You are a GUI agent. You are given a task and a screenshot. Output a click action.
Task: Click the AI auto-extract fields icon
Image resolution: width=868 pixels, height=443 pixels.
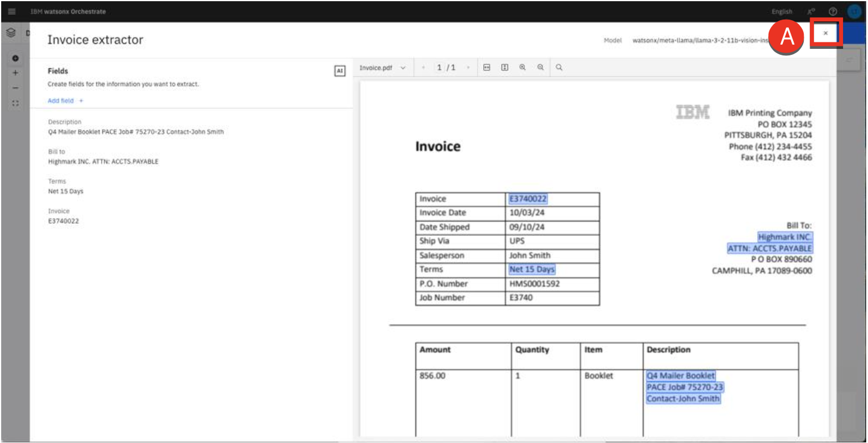(340, 71)
